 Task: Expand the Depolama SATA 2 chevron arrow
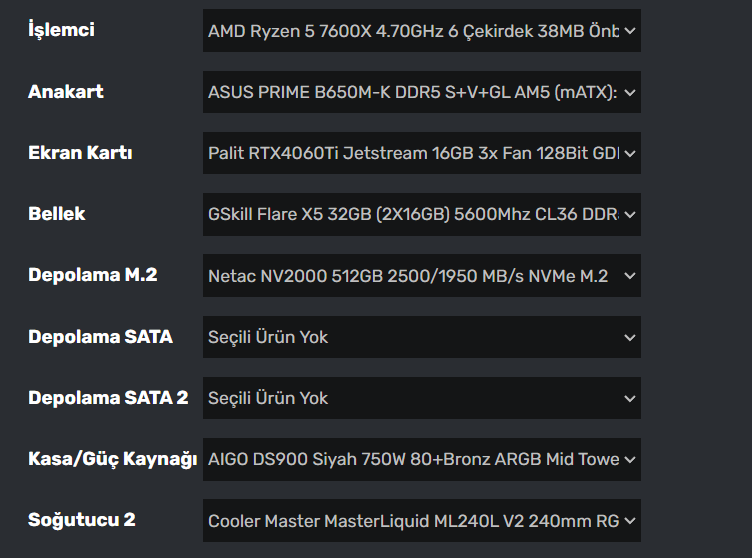(x=629, y=398)
